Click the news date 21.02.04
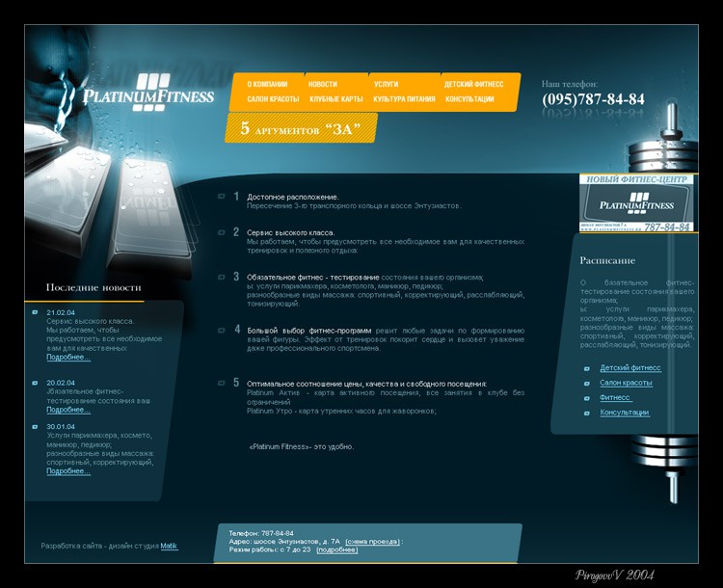 (x=61, y=312)
